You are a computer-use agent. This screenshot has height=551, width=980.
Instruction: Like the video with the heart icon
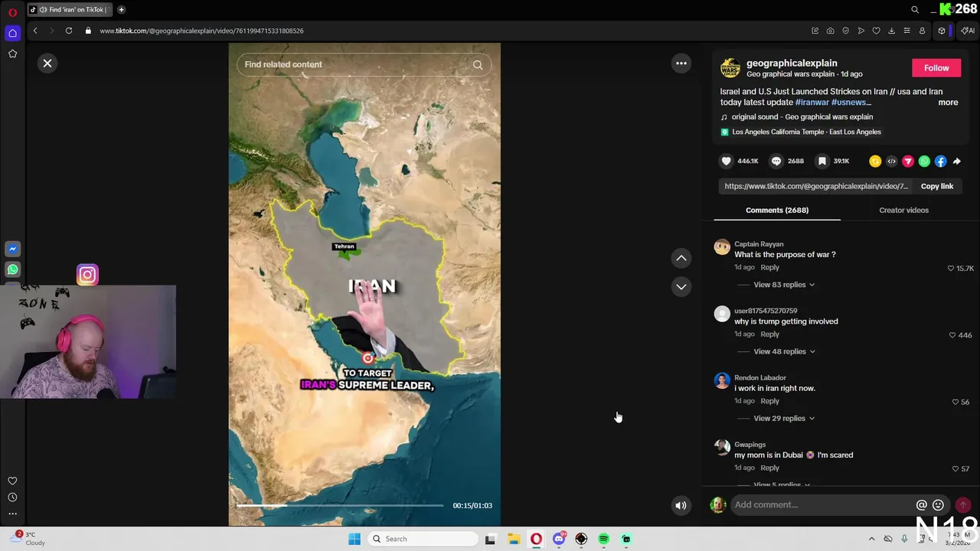[x=726, y=161]
